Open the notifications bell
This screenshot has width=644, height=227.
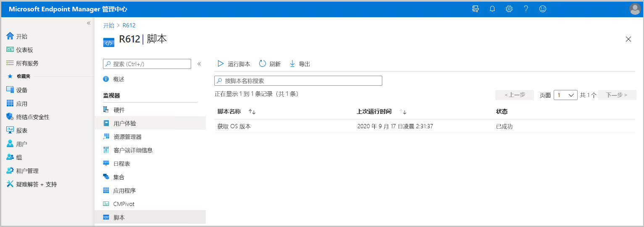coord(492,9)
